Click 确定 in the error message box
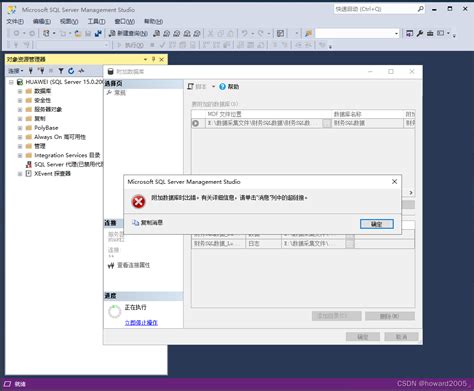The image size is (474, 391). tap(377, 224)
